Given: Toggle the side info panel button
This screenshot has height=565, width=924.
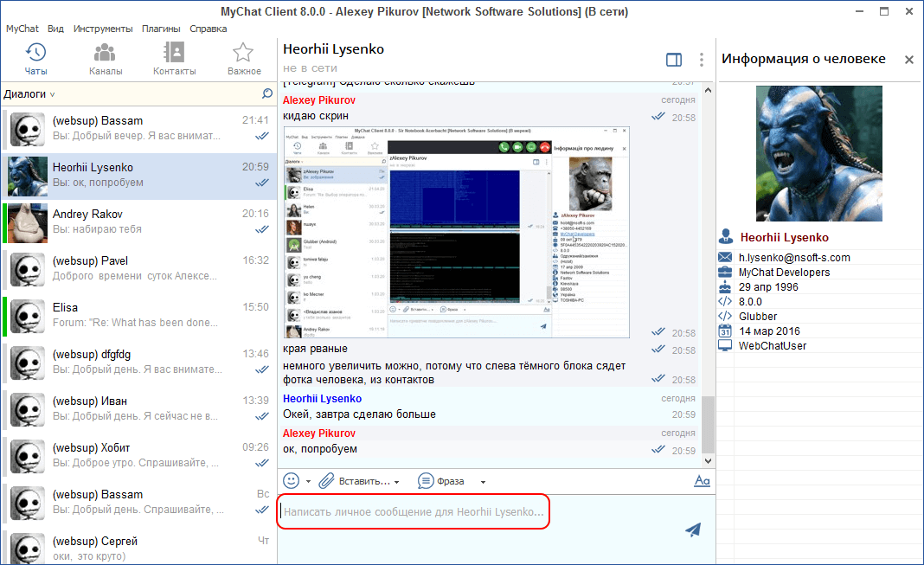Looking at the screenshot, I should (x=674, y=60).
